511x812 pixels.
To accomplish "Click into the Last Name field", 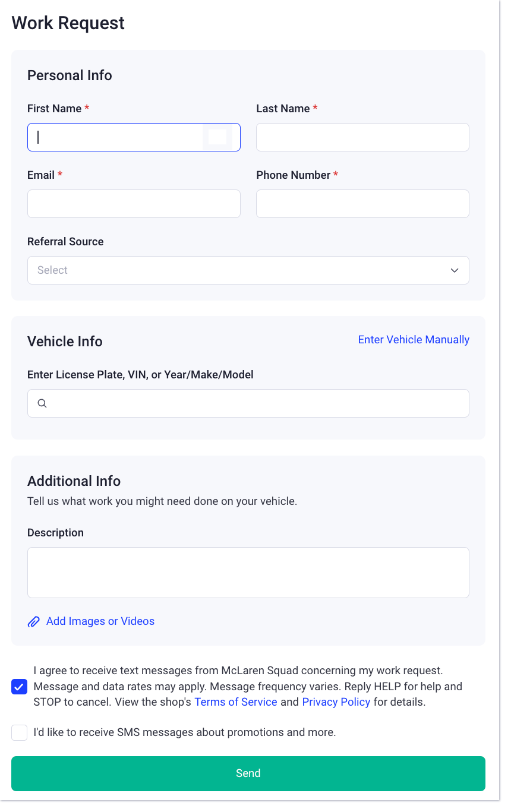I will pos(362,137).
